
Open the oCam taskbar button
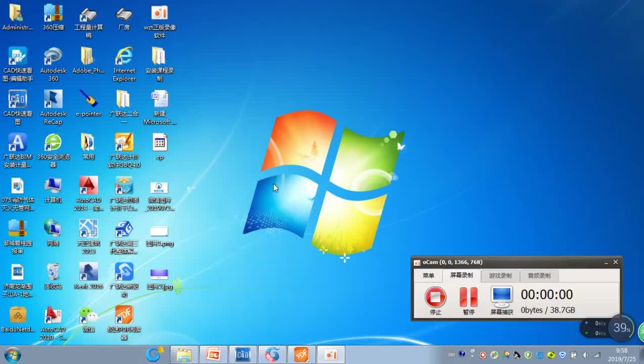[331, 355]
